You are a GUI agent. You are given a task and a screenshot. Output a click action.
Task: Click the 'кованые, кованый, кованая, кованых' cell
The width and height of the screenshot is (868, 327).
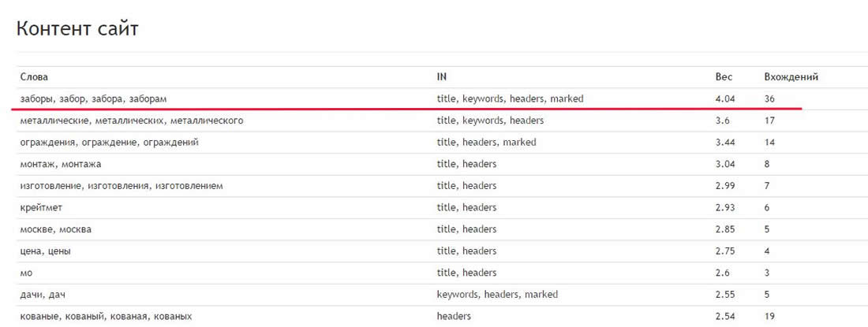click(x=106, y=316)
